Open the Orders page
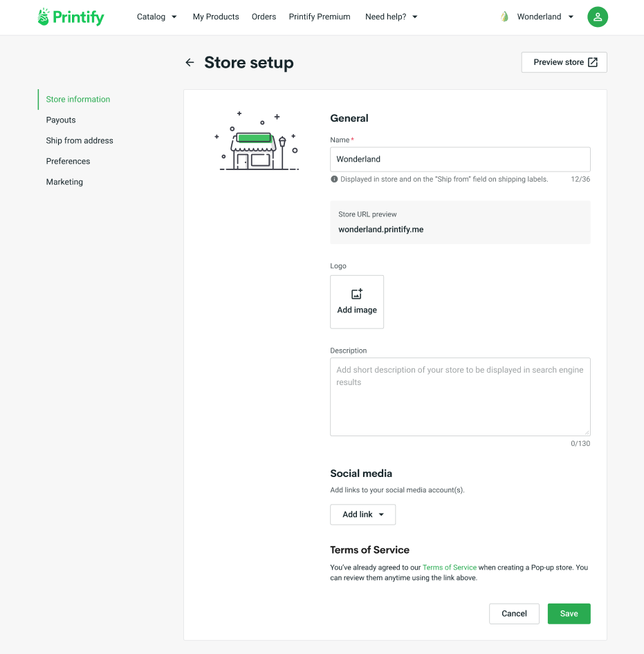644x654 pixels. (x=264, y=17)
